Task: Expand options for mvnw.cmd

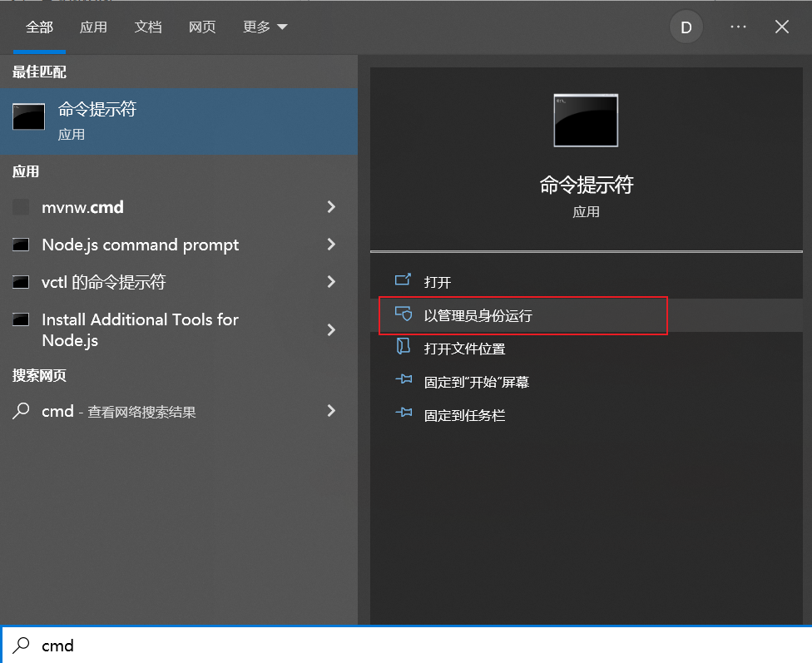Action: click(x=331, y=207)
